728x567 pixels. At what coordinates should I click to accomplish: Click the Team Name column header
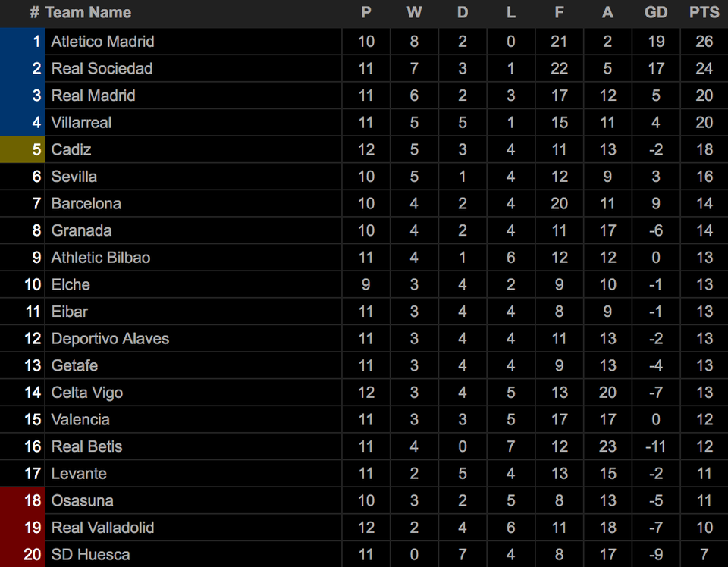(88, 13)
